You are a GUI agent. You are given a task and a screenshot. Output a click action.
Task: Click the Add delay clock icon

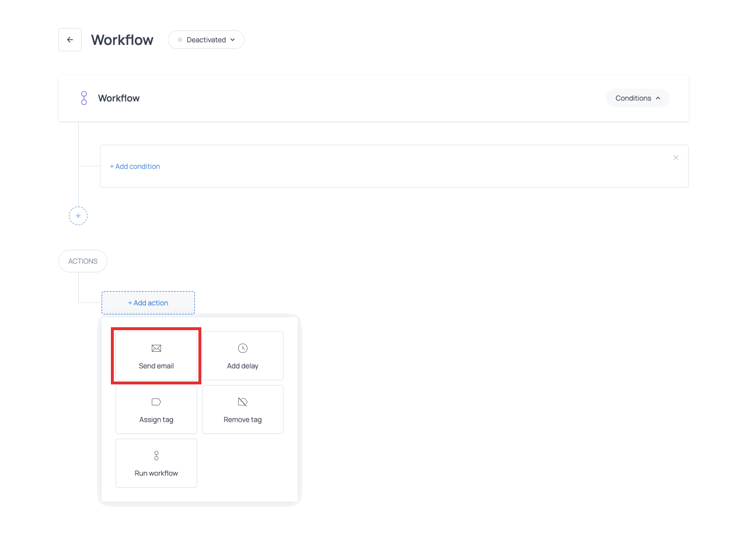pos(242,348)
